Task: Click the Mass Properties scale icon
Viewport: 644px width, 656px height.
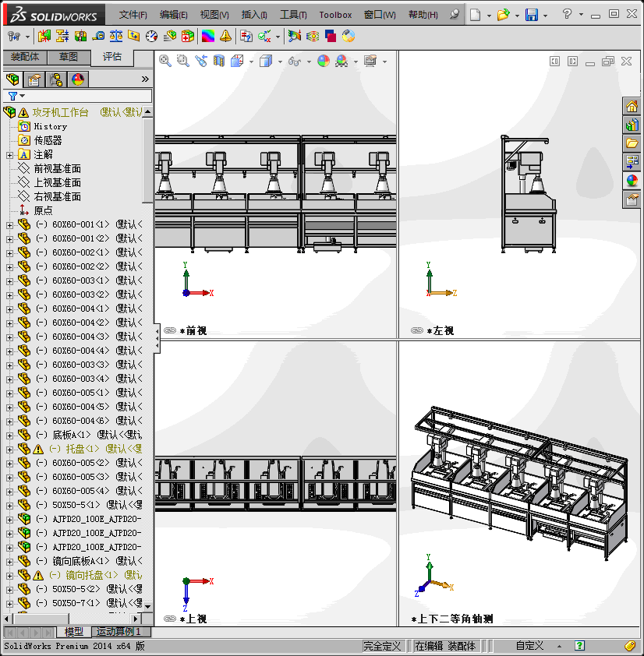Action: coord(116,37)
